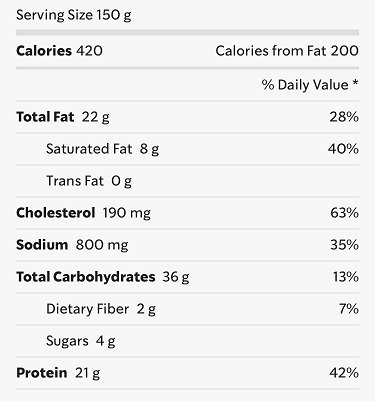The width and height of the screenshot is (375, 401).
Task: Click the 42% Protein daily value
Action: tap(344, 373)
